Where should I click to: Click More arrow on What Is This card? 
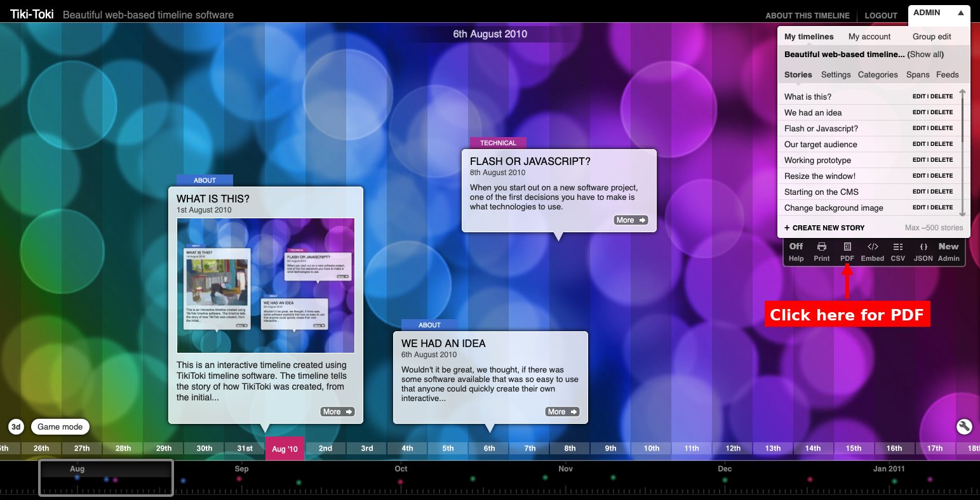[x=337, y=412]
